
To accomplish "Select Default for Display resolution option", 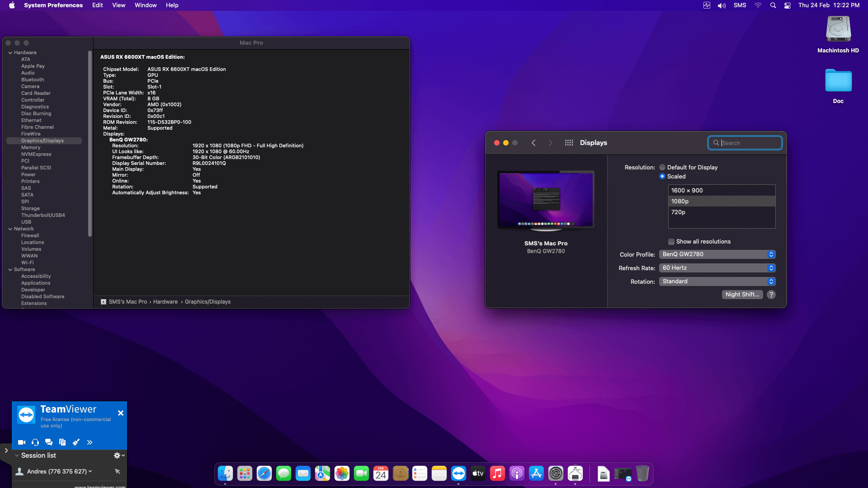I will [x=662, y=167].
